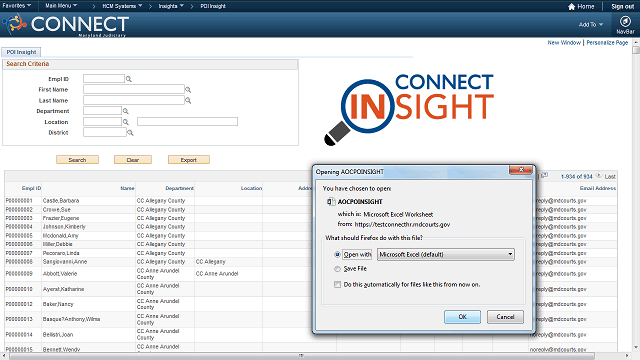Click the Export button
Image resolution: width=640 pixels, height=360 pixels.
point(189,160)
